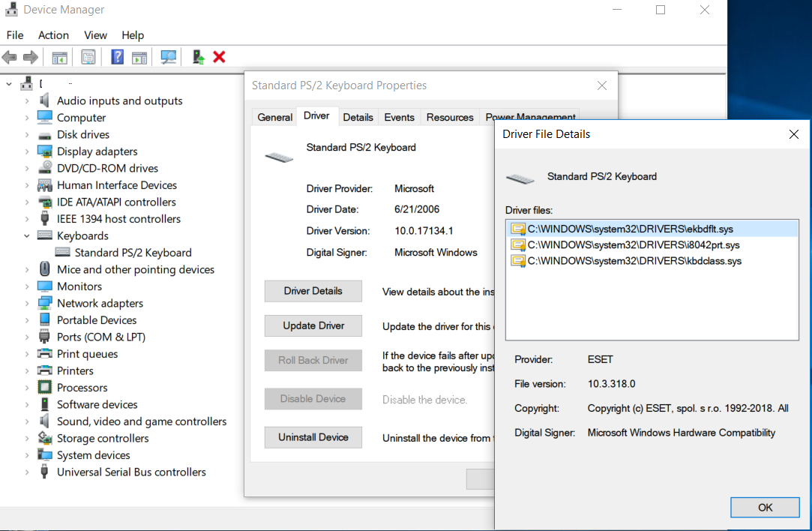Select the i8042prt.sys driver file

[x=652, y=245]
